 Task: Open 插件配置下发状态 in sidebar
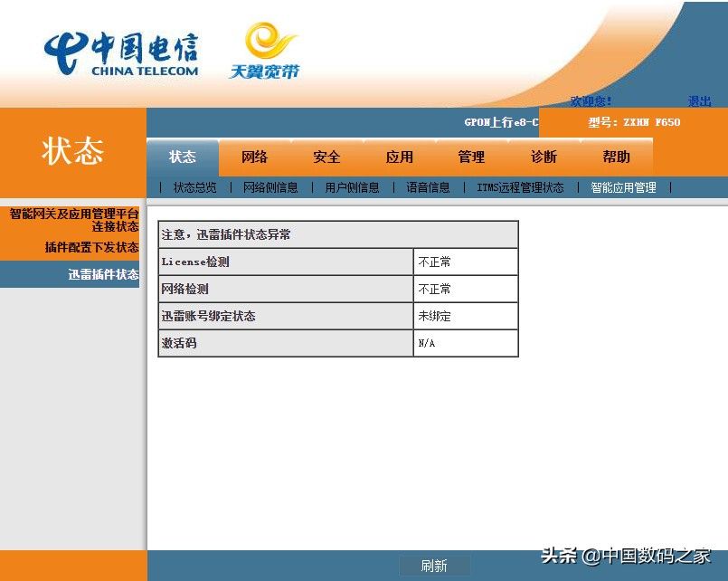(91, 247)
